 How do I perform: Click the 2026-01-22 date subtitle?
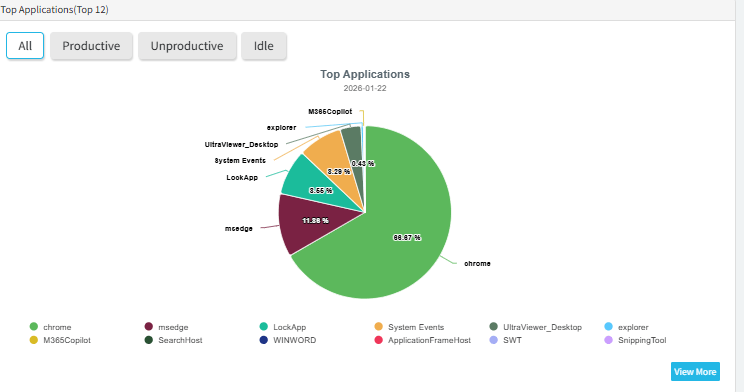(365, 88)
